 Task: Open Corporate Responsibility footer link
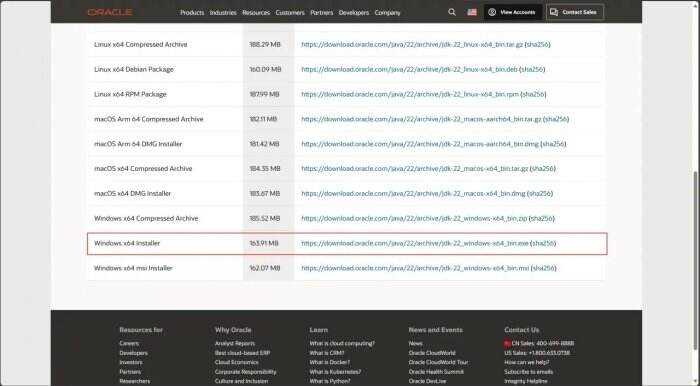(246, 372)
